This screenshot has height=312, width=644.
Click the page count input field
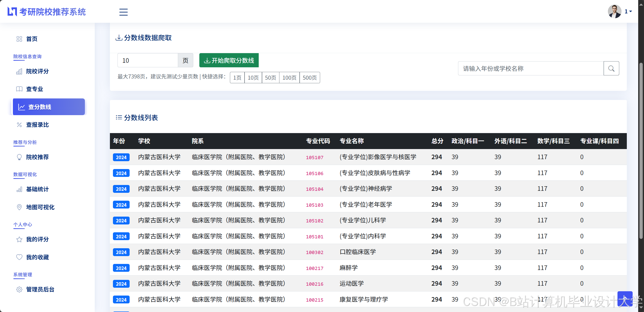point(148,60)
